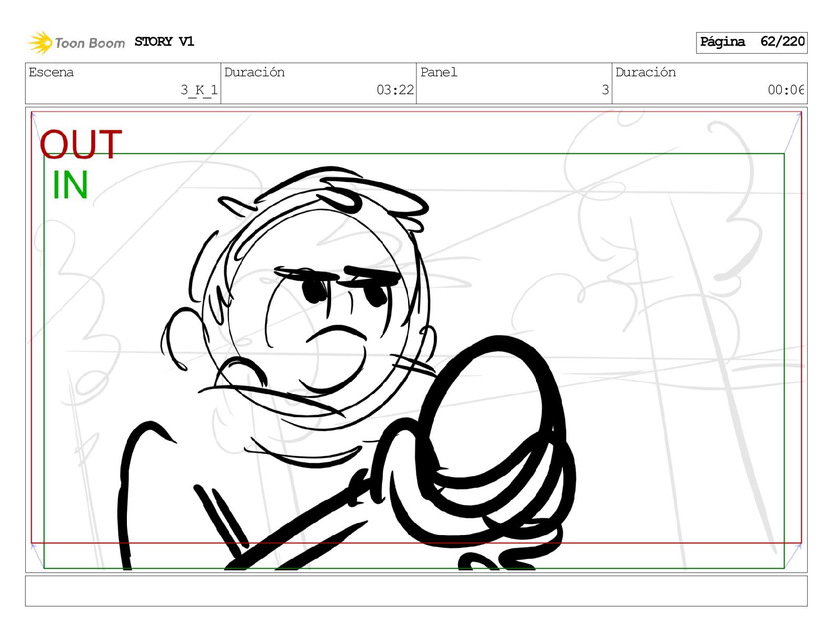The width and height of the screenshot is (834, 644).
Task: Click the STORY V1 title text
Action: tap(164, 42)
